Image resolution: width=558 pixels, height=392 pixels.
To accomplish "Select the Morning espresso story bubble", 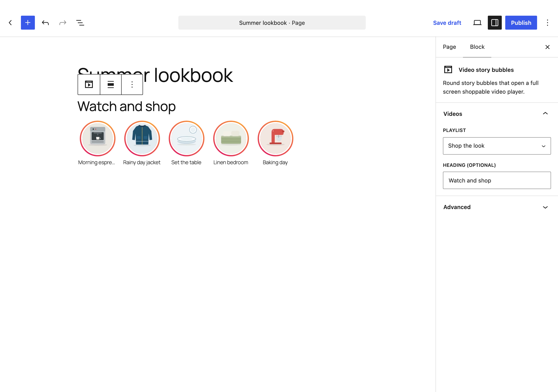I will tap(98, 139).
